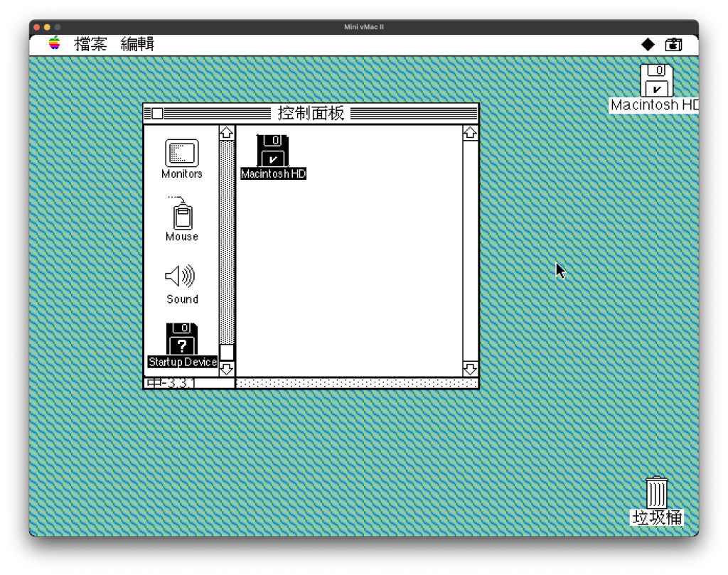728x575 pixels.
Task: Click the sidebar scrollbar gray track area
Action: click(x=227, y=242)
